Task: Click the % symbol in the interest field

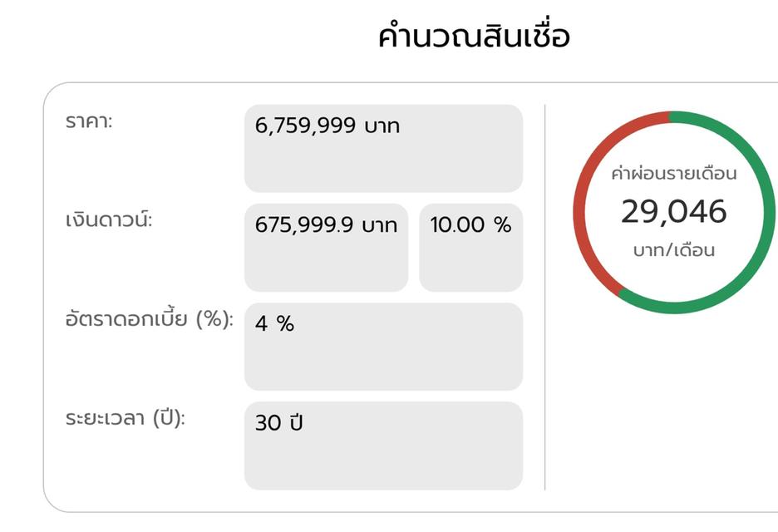Action: pos(288,324)
